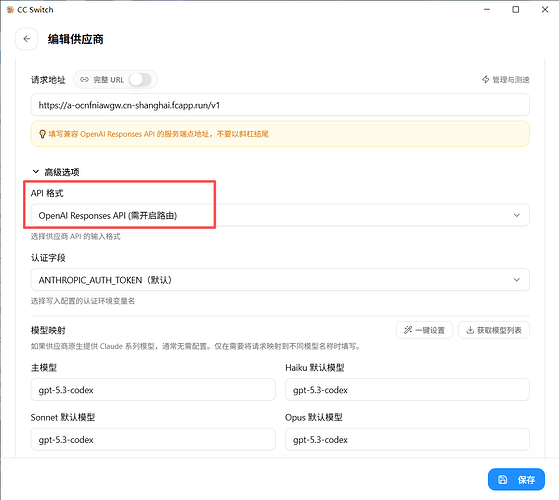Maximize the CC Switch window
559x500 pixels.
tap(516, 10)
